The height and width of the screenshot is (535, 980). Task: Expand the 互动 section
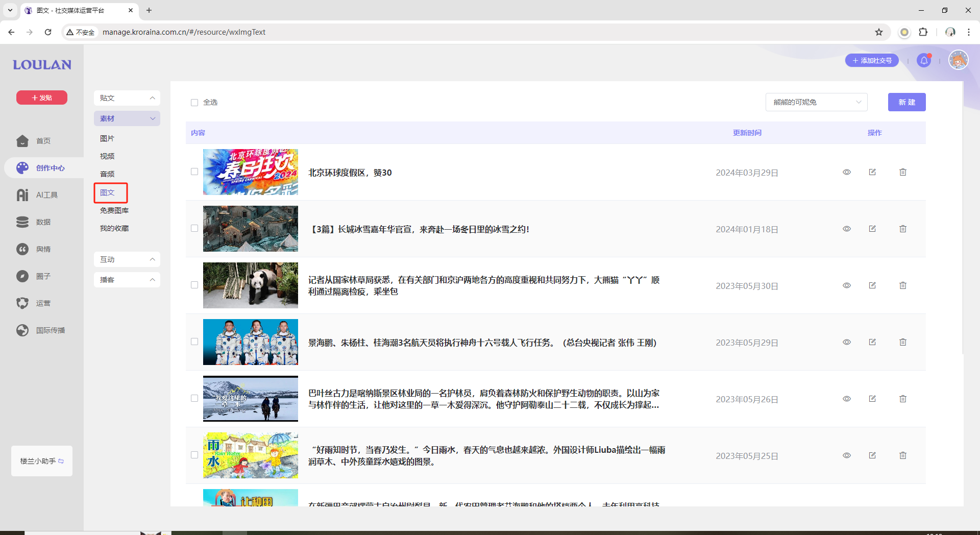[x=127, y=259]
